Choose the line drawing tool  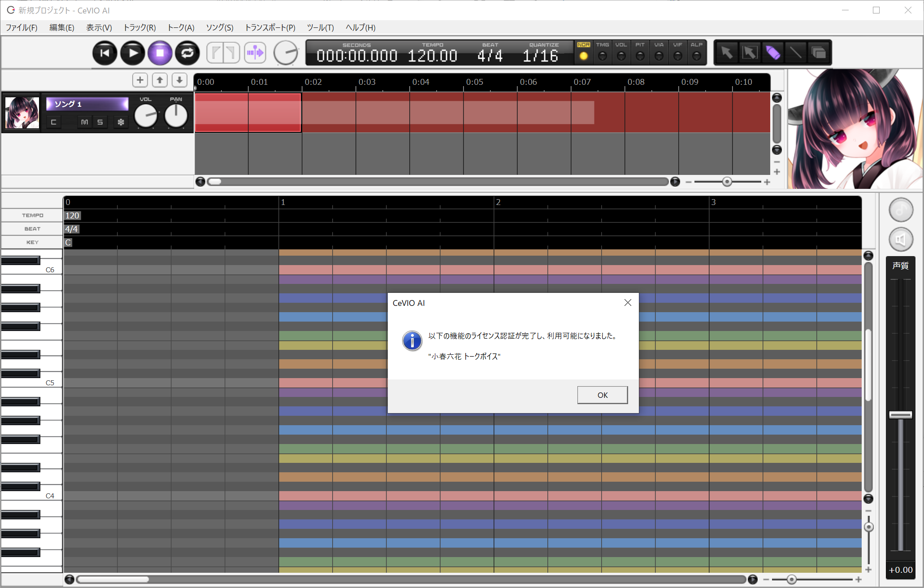click(795, 52)
